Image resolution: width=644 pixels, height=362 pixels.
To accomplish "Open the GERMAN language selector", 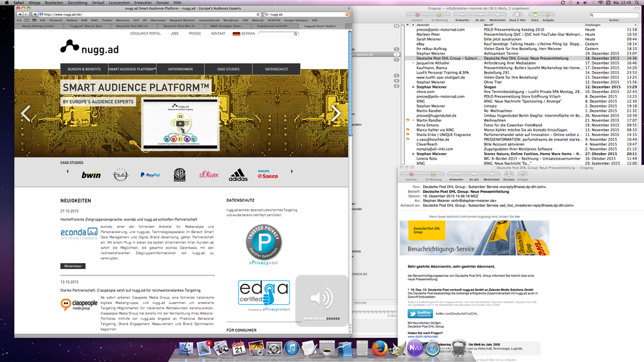I will click(x=244, y=34).
